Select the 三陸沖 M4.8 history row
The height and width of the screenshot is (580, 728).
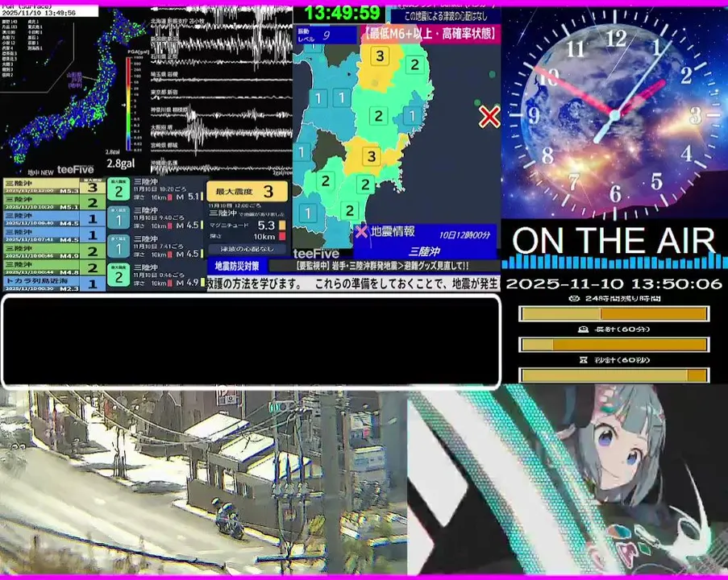point(54,267)
